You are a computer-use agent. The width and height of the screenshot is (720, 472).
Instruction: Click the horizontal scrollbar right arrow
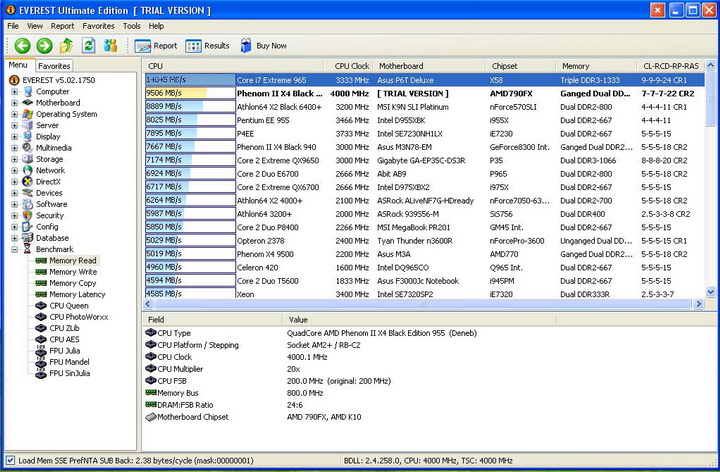[x=698, y=303]
